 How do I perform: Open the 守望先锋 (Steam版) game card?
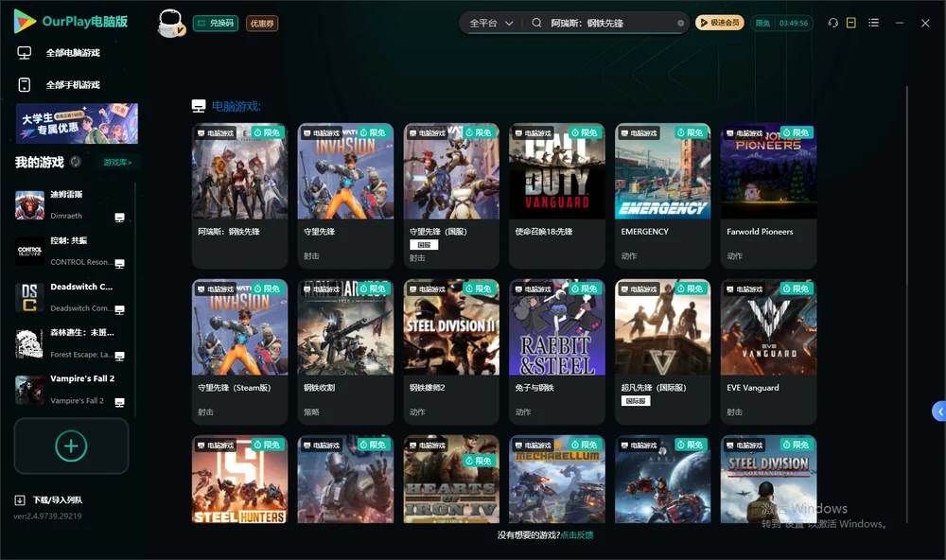pos(239,352)
